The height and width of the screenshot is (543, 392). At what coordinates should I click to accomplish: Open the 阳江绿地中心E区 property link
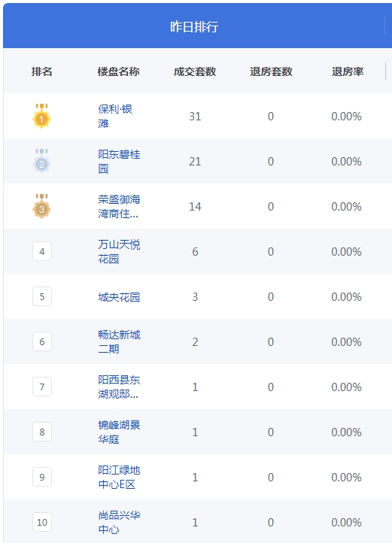coord(119,477)
